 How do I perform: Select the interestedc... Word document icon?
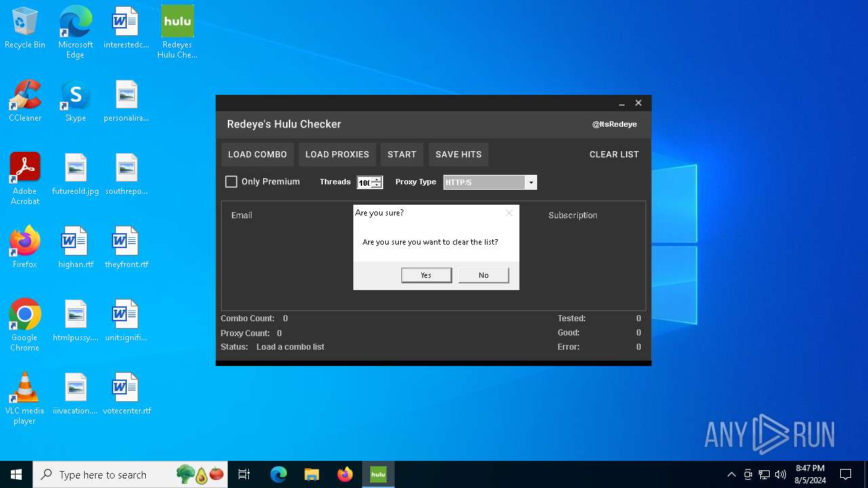click(x=126, y=28)
